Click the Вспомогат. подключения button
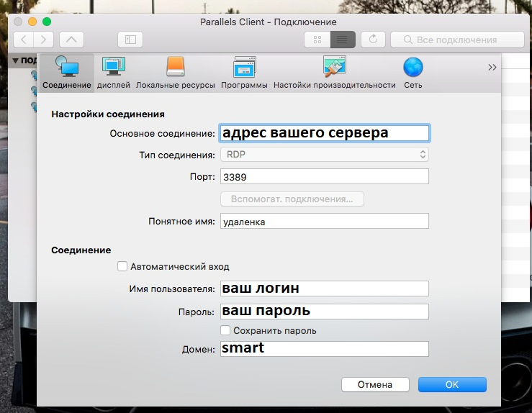This screenshot has width=532, height=413. point(292,199)
